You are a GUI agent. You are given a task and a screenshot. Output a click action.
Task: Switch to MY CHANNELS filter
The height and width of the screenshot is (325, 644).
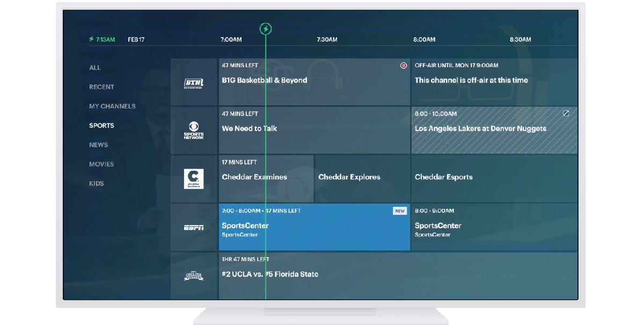pos(112,106)
